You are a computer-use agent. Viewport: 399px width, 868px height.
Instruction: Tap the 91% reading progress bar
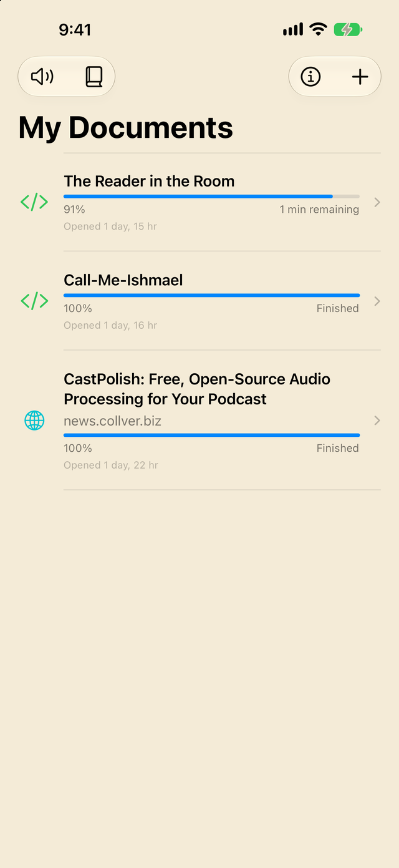211,197
